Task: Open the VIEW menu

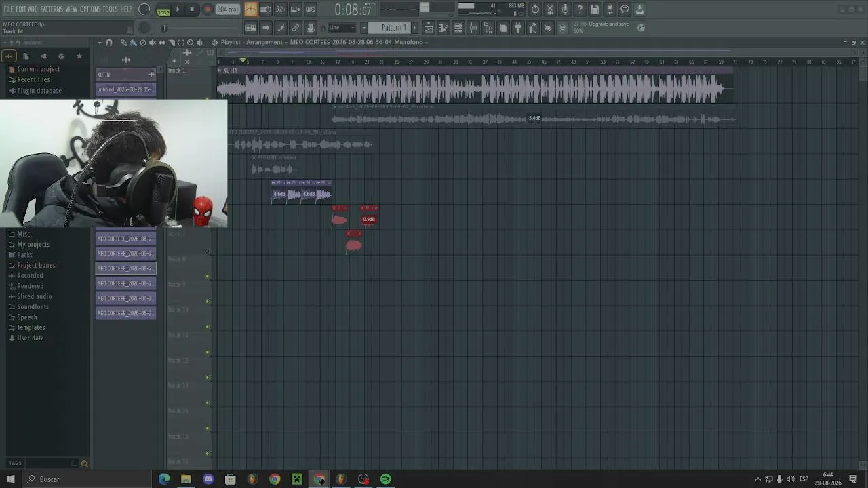Action: pyautogui.click(x=71, y=9)
